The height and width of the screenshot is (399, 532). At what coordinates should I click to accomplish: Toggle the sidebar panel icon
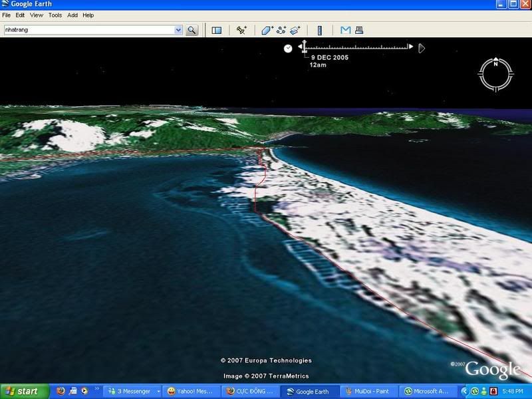(217, 31)
